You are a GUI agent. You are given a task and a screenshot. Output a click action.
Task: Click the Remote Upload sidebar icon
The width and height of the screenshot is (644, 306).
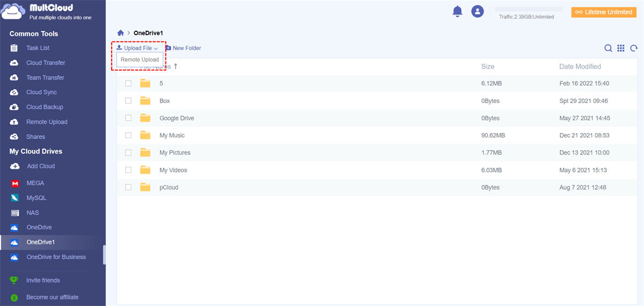coord(15,122)
